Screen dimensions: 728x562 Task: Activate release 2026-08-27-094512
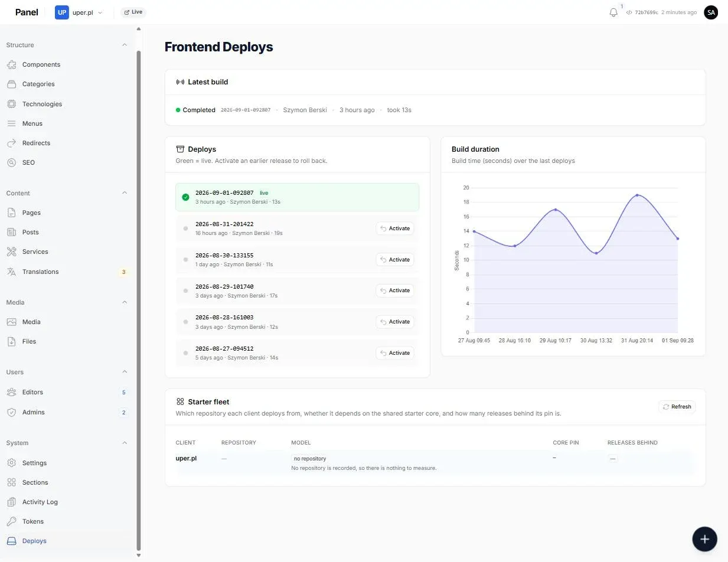tap(395, 353)
